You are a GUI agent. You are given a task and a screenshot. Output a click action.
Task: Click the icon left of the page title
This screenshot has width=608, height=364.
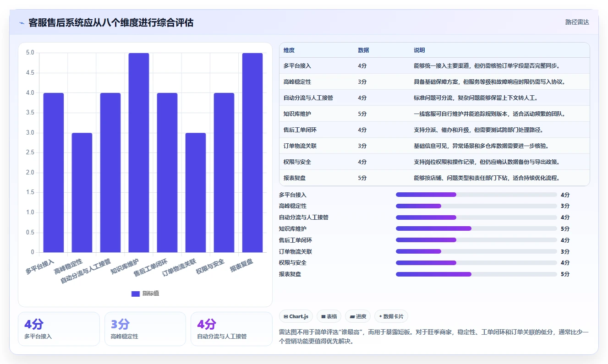[22, 23]
